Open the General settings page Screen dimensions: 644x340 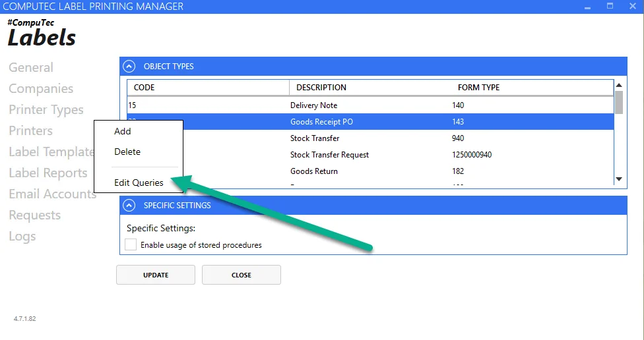[x=31, y=67]
